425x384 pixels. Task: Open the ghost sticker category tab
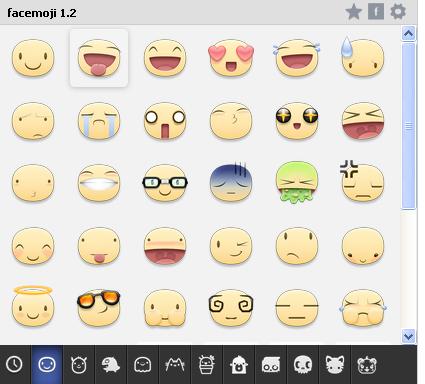(x=143, y=364)
